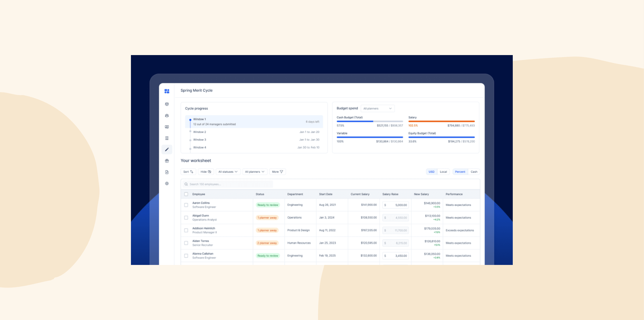This screenshot has width=644, height=320.
Task: Edit Alanna Callahan salary raise field
Action: (395, 256)
